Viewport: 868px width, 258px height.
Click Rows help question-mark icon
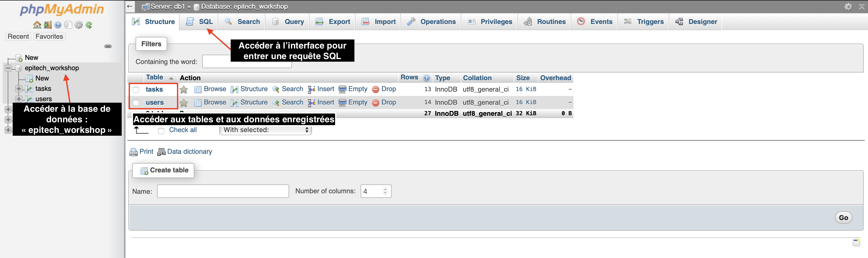[x=427, y=78]
